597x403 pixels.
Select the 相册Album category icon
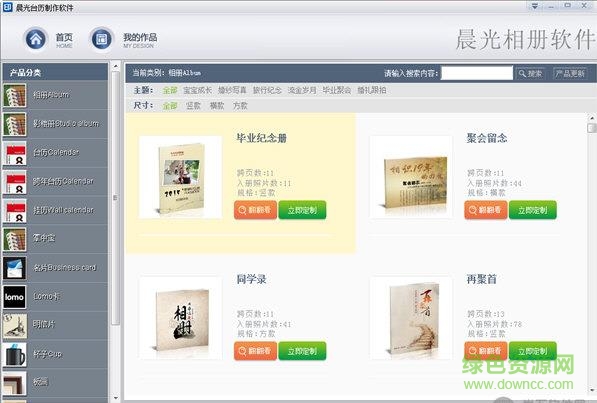[15, 95]
